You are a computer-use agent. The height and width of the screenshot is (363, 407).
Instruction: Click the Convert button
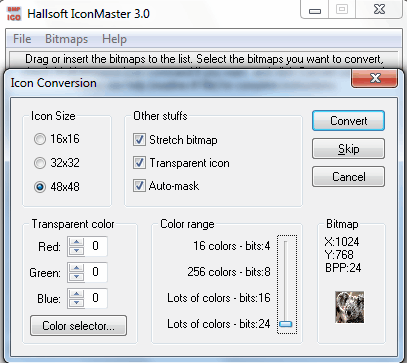click(x=348, y=121)
